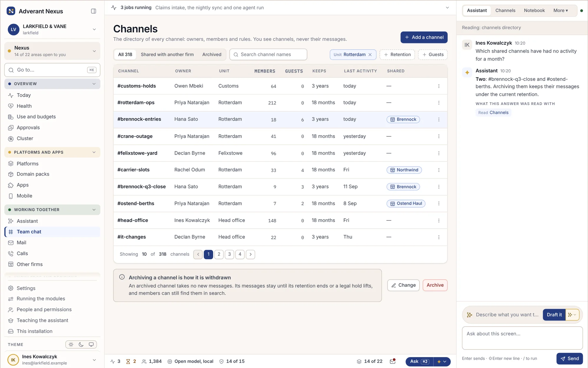Switch to dark theme moon icon

tap(81, 344)
